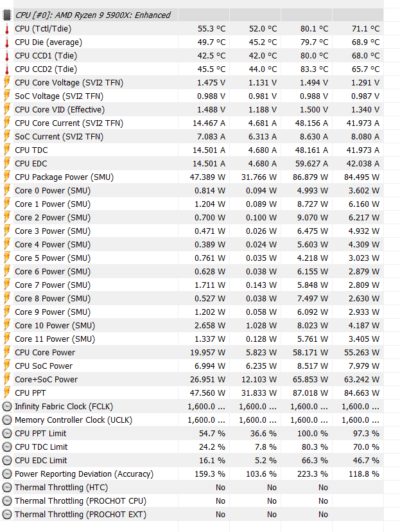Image resolution: width=400 pixels, height=532 pixels.
Task: Click the lightning icon beside Core 11 Power
Action: 7,339
